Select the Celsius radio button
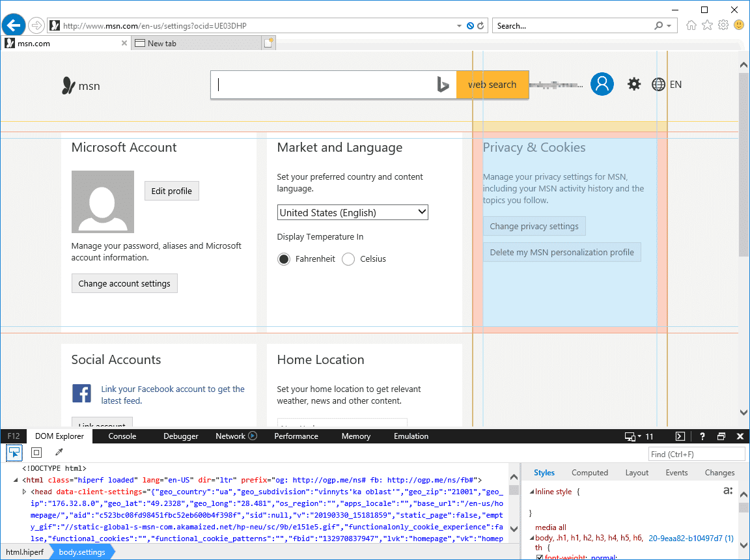750x560 pixels. tap(348, 259)
